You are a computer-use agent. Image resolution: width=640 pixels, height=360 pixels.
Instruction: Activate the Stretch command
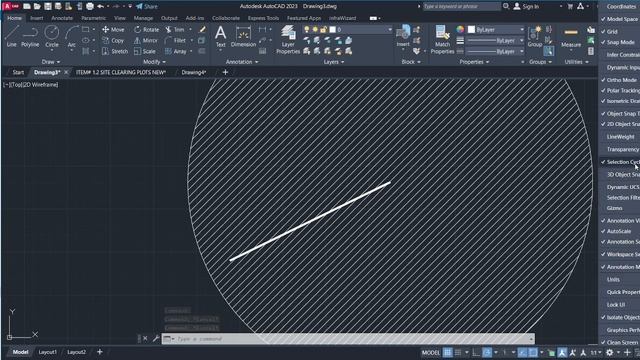115,51
